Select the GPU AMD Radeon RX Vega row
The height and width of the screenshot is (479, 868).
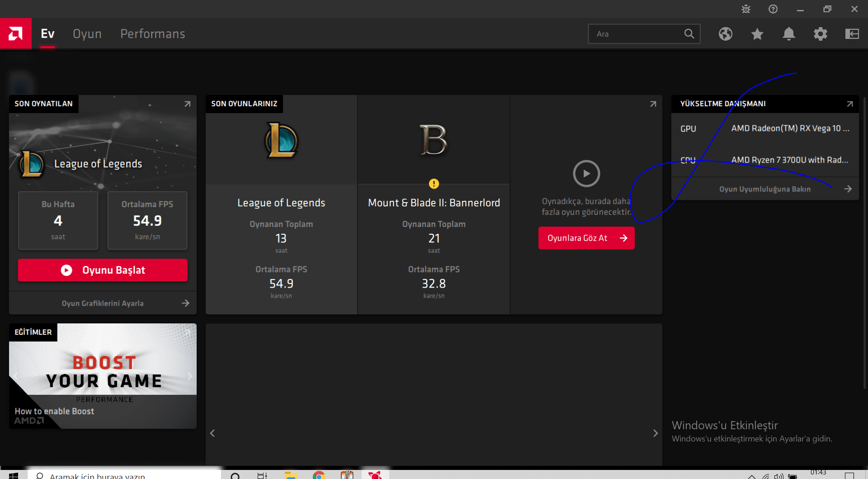(765, 128)
